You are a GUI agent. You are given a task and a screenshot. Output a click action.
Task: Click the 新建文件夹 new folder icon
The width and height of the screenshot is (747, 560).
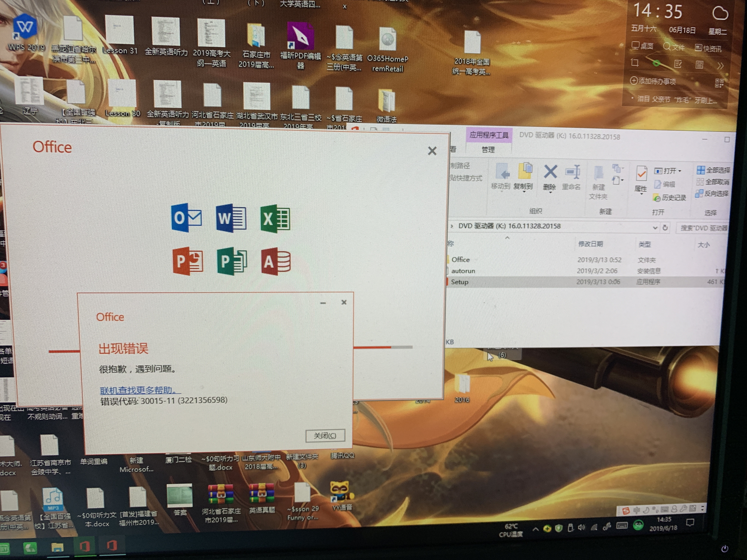(x=598, y=182)
